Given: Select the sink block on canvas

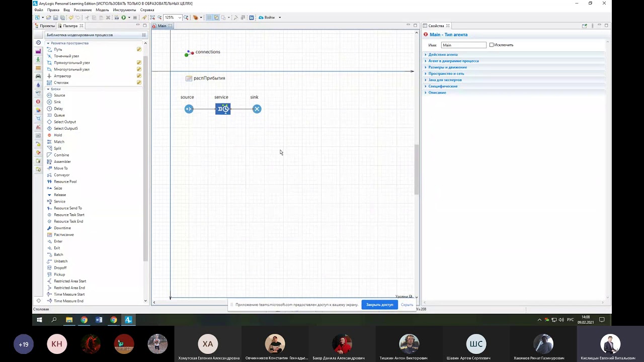Looking at the screenshot, I should coord(257,109).
